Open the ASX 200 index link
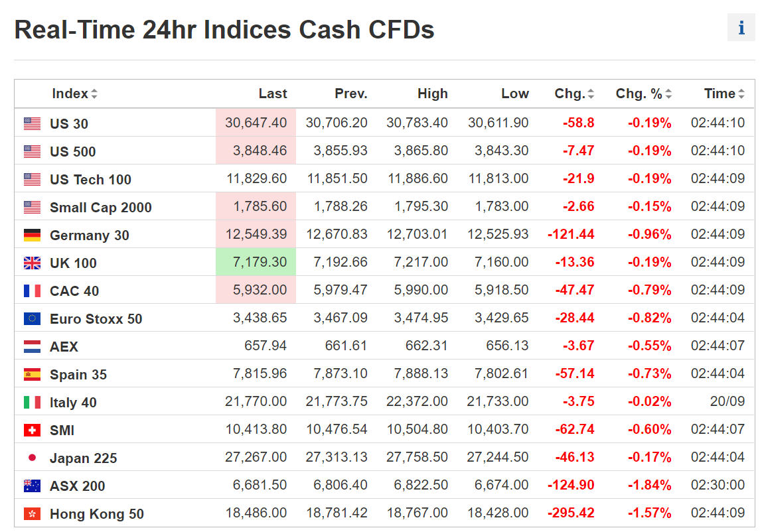Image resolution: width=760 pixels, height=532 pixels. [78, 486]
